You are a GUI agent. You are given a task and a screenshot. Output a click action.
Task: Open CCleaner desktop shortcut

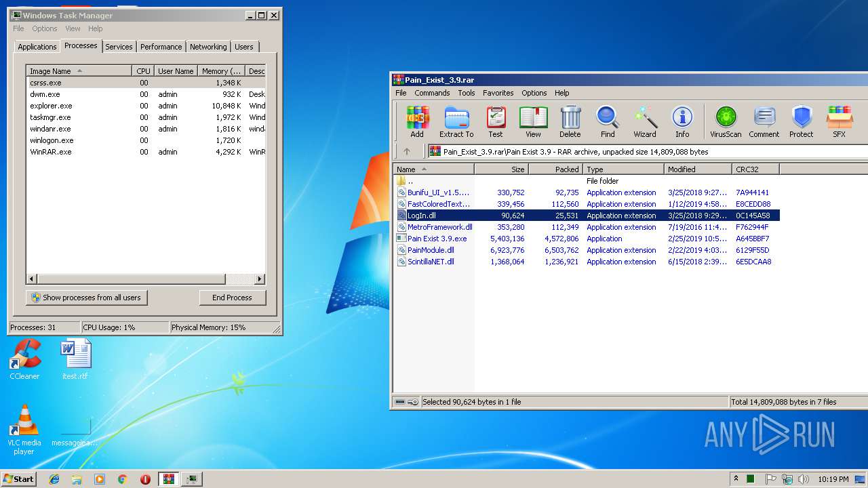(x=24, y=360)
